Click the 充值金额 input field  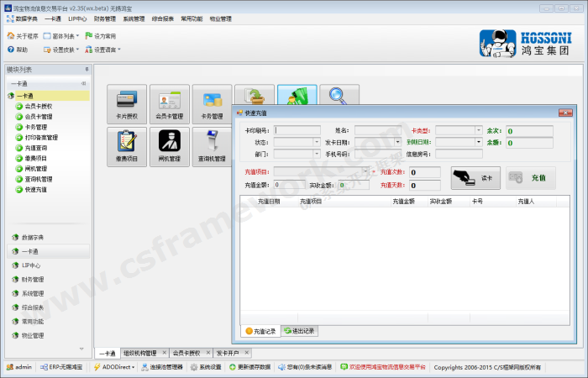288,184
